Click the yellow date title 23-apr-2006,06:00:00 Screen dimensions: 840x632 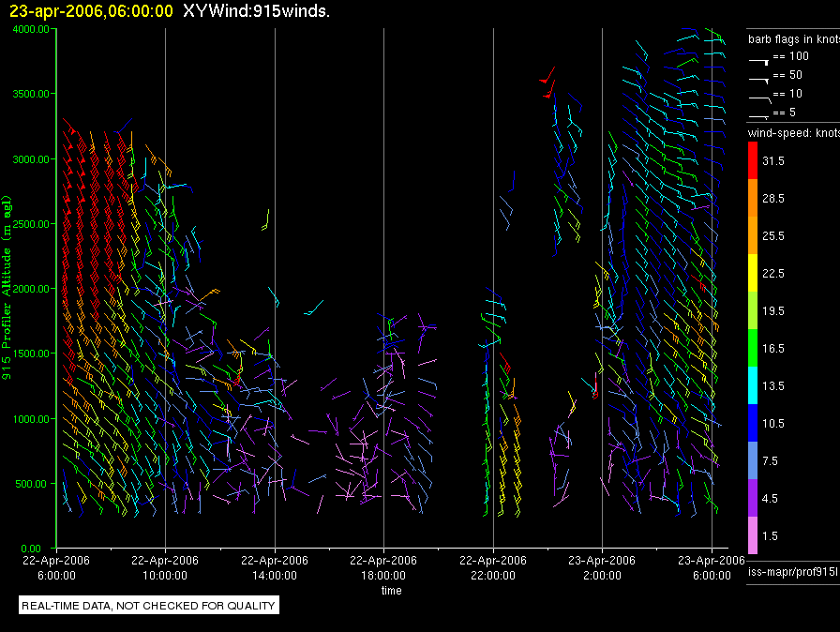pyautogui.click(x=91, y=11)
